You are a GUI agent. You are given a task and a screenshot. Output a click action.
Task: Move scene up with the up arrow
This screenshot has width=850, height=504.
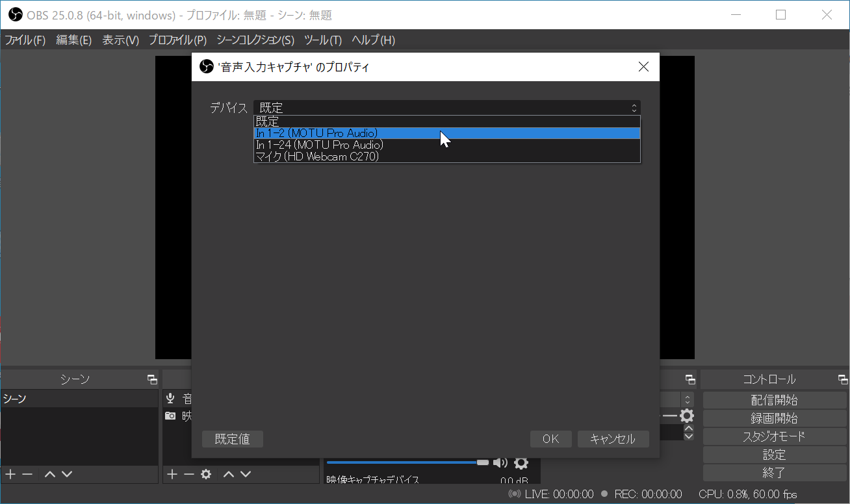click(50, 474)
